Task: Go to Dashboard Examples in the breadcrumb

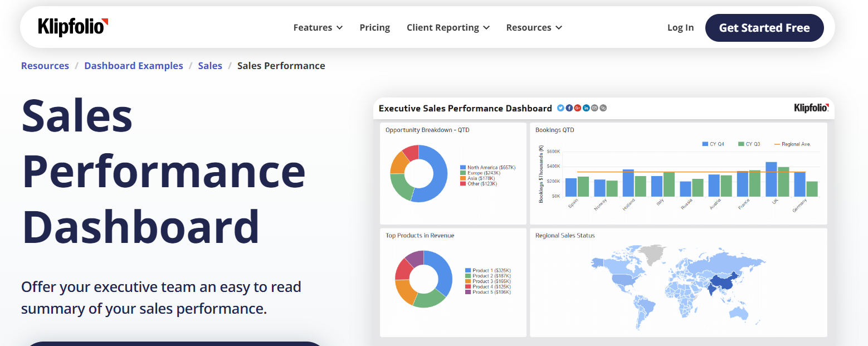Action: (134, 66)
